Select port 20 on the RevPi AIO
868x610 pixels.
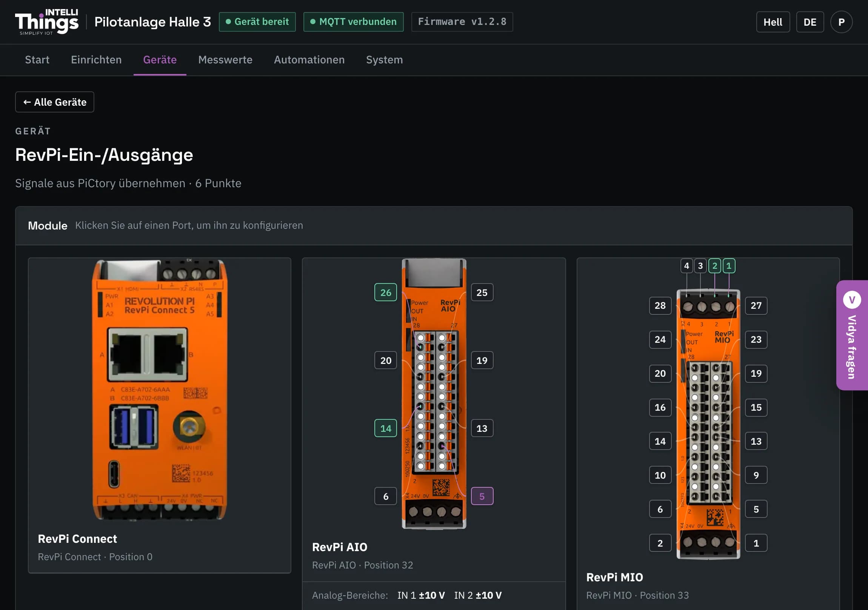[386, 360]
